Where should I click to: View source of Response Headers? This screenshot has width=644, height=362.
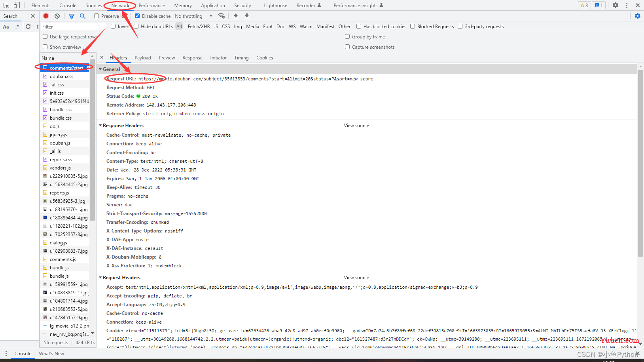(356, 126)
